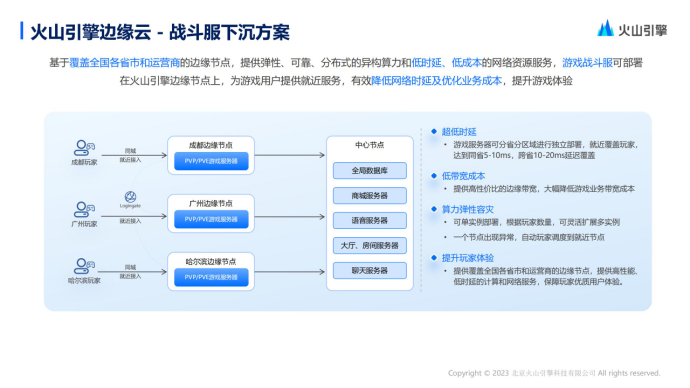Click the 火山引擎 logo at top right
This screenshot has width=690, height=388.
point(632,29)
